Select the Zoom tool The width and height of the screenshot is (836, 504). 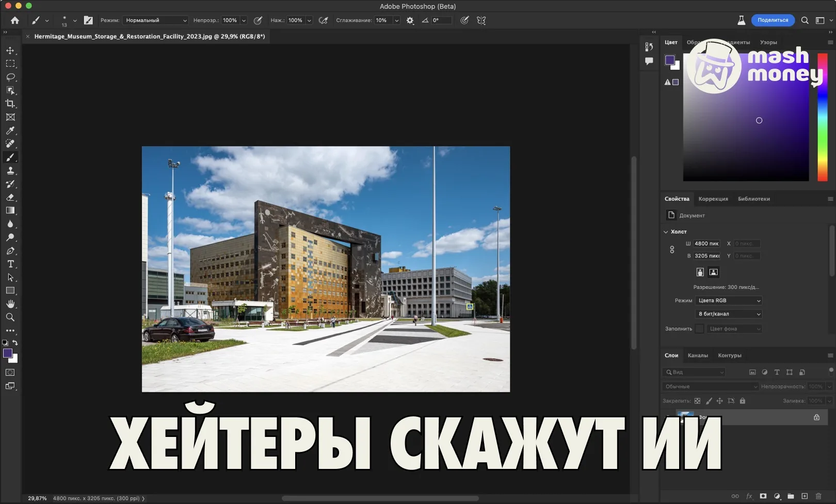click(10, 317)
